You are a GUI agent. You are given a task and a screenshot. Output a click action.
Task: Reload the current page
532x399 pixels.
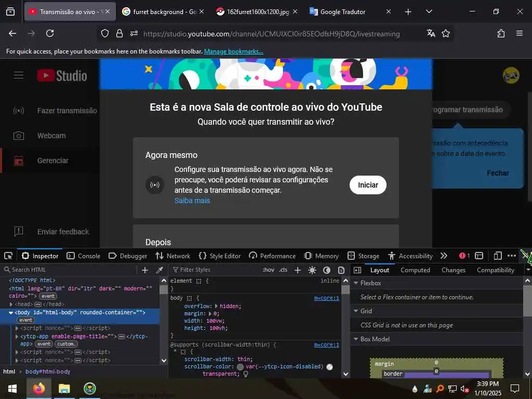coord(50,33)
